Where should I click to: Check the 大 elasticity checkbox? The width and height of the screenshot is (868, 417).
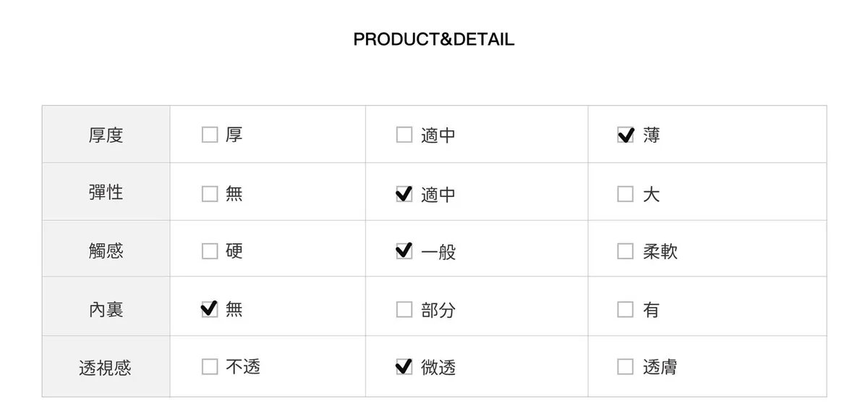626,194
